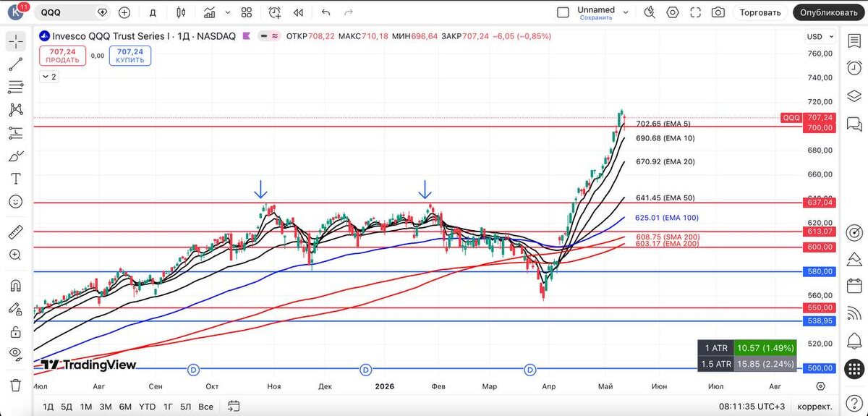This screenshot has width=868, height=416.
Task: Select the YTD date range tab
Action: pyautogui.click(x=148, y=407)
